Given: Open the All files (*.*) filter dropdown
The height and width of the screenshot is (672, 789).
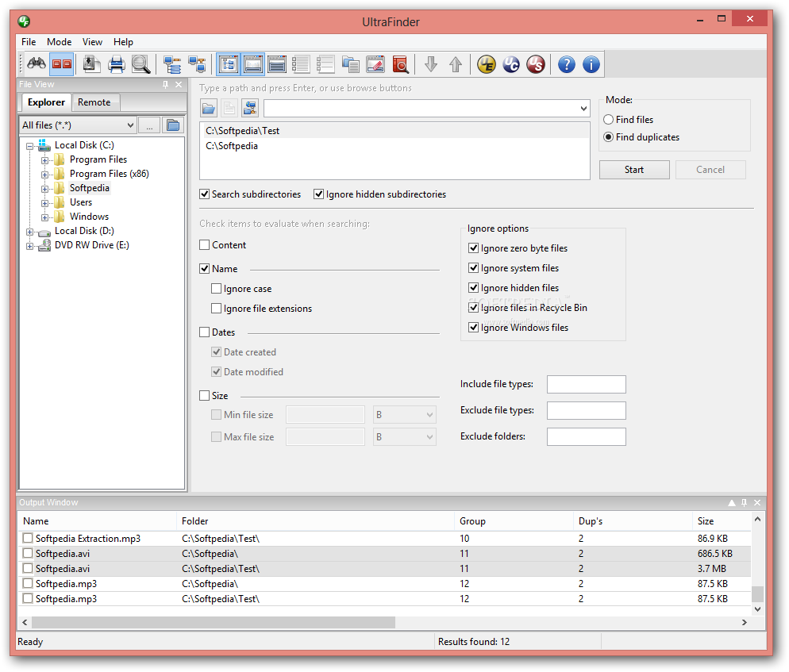Looking at the screenshot, I should pyautogui.click(x=130, y=125).
